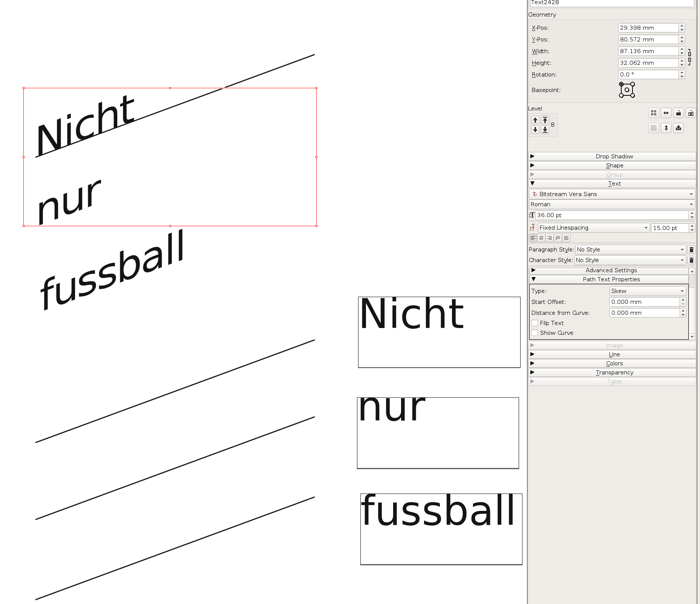Open the path text Type Skew dropdown
Screen dimensions: 700x604
(647, 291)
